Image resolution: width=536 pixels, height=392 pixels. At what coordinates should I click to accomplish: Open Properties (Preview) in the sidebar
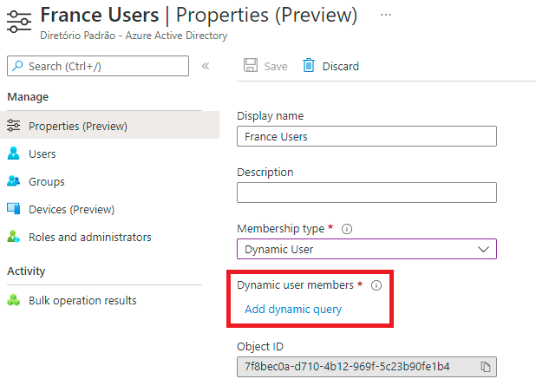(x=78, y=127)
